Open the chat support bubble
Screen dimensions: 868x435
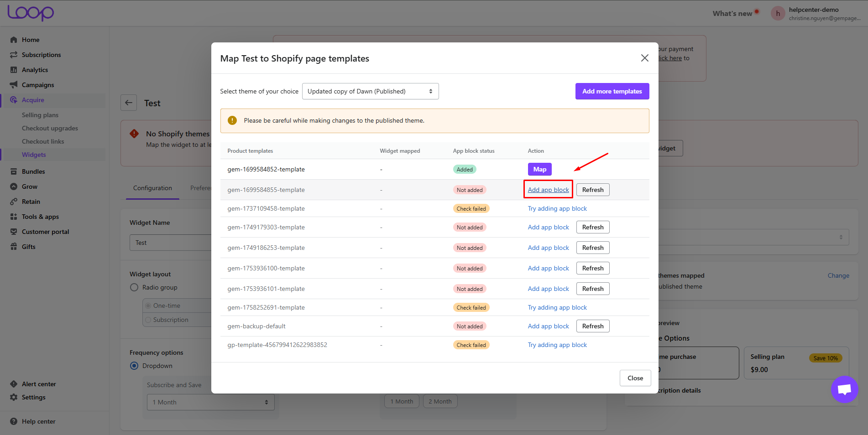point(844,389)
